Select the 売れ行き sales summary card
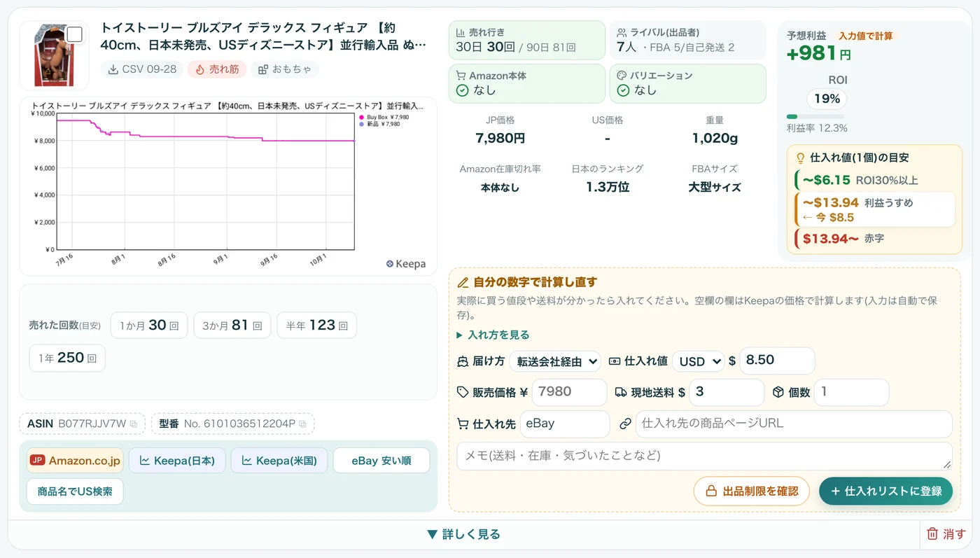This screenshot has height=558, width=980. [527, 40]
